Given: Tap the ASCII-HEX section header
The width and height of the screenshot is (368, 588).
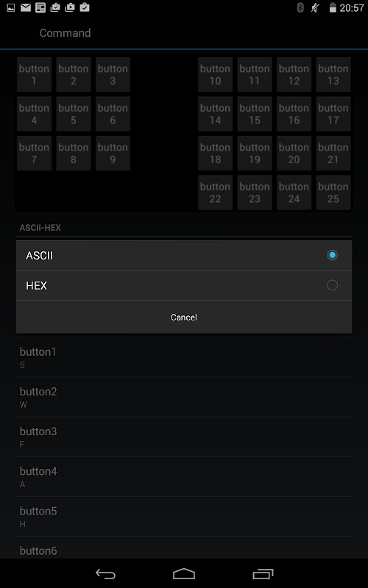Looking at the screenshot, I should click(x=40, y=228).
